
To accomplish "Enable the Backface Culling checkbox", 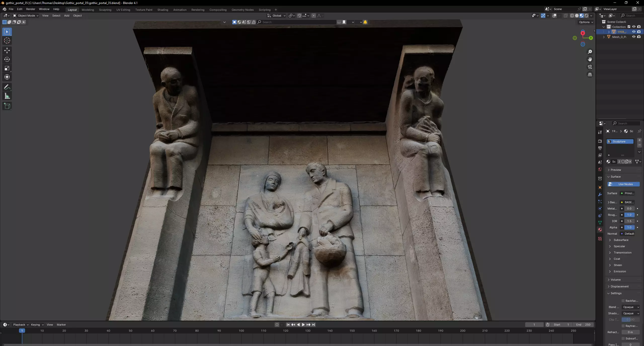I will coord(623,301).
